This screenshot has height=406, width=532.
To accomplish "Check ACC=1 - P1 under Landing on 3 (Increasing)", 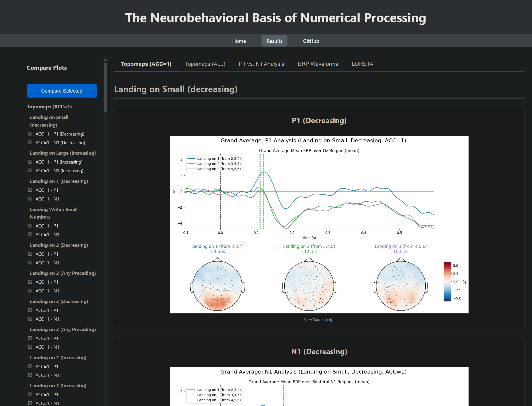I will tap(30, 394).
